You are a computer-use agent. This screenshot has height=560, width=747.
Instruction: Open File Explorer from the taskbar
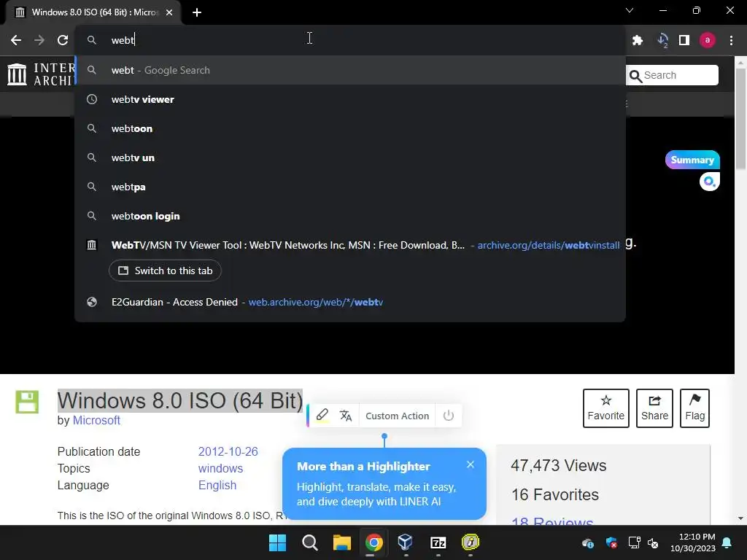[x=341, y=542]
